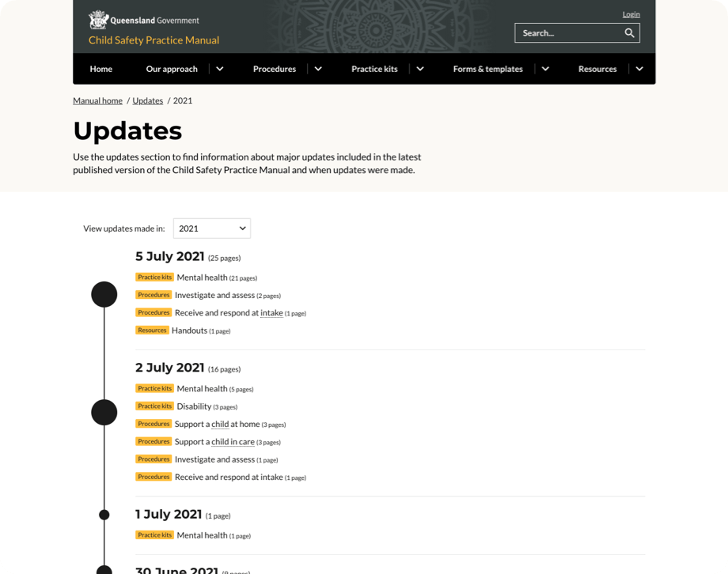Image resolution: width=728 pixels, height=574 pixels.
Task: Click the Login link
Action: click(x=631, y=13)
